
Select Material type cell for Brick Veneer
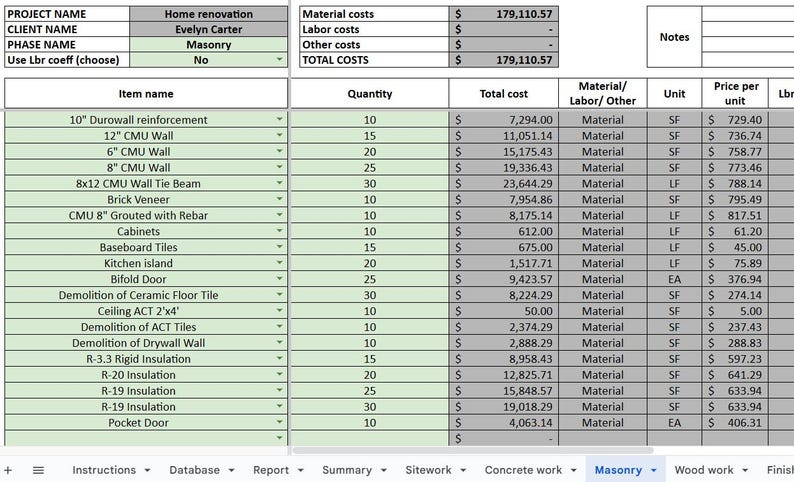click(x=603, y=199)
